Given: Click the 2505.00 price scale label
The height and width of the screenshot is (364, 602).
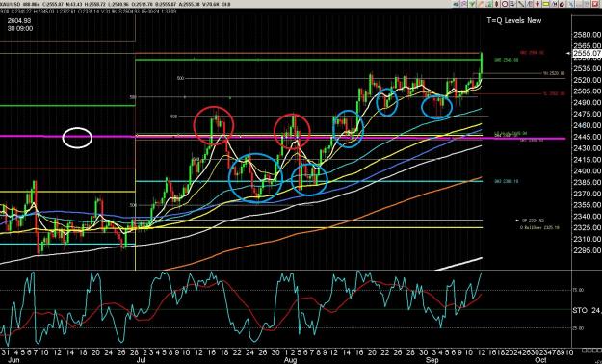Looking at the screenshot, I should [587, 91].
